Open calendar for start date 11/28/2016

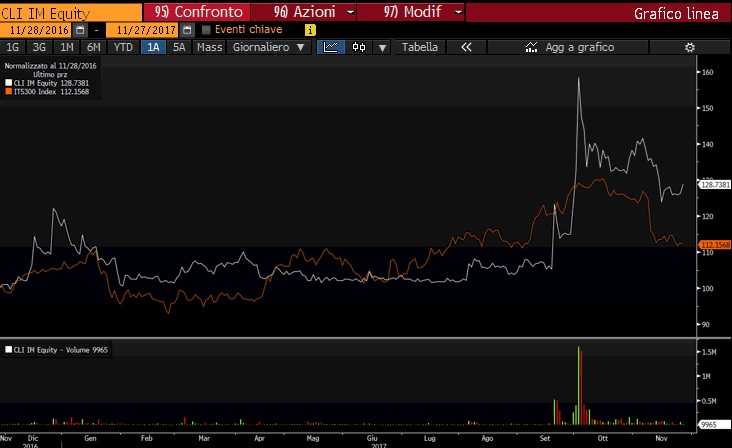point(80,30)
